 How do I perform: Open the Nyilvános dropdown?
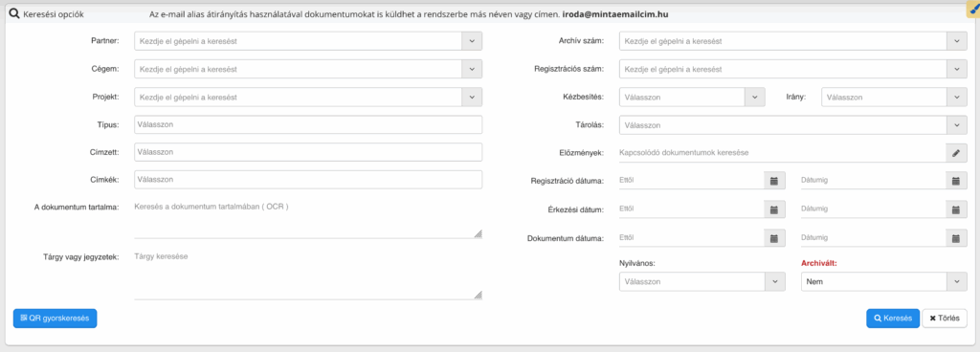(702, 281)
